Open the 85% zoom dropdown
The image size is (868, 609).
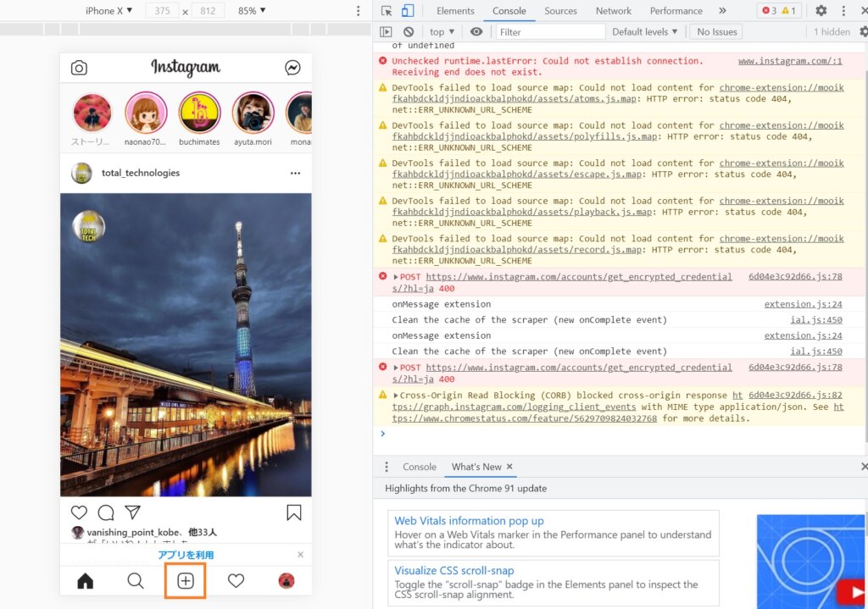tap(252, 10)
